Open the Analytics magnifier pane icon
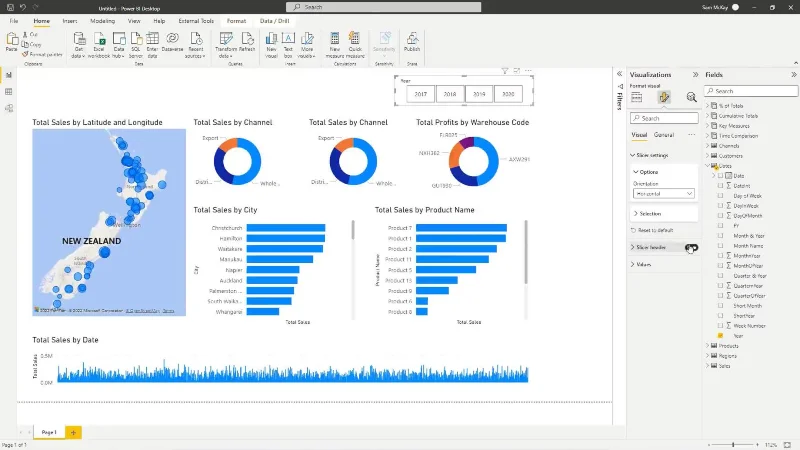Image resolution: width=800 pixels, height=450 pixels. [691, 97]
